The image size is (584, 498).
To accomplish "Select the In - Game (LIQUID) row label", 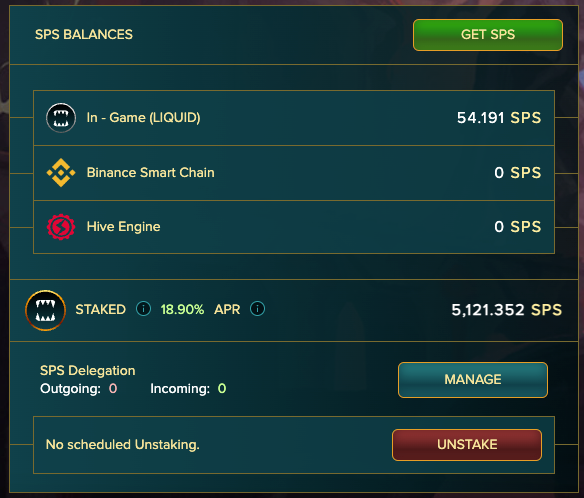I will [x=143, y=118].
